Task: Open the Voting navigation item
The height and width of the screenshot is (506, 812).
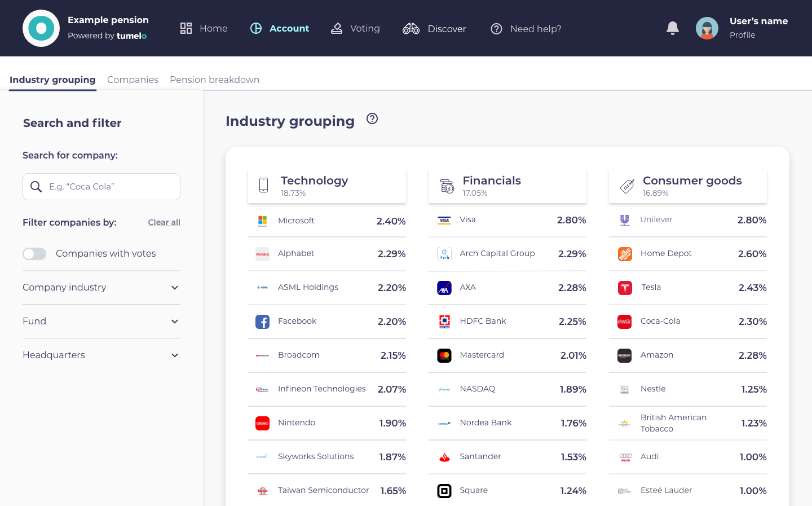Action: pos(355,28)
